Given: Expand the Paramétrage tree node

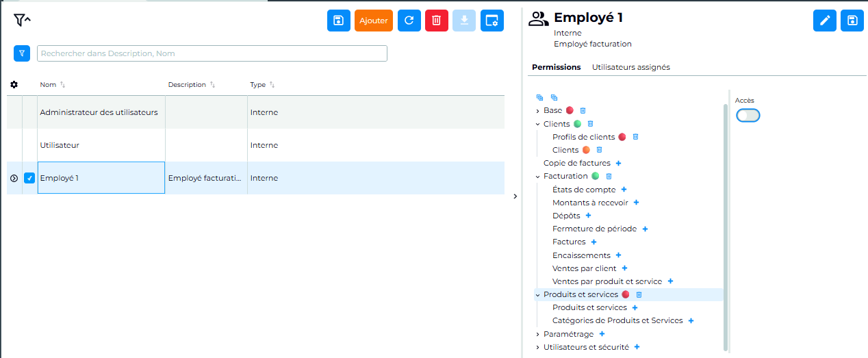Looking at the screenshot, I should click(538, 334).
